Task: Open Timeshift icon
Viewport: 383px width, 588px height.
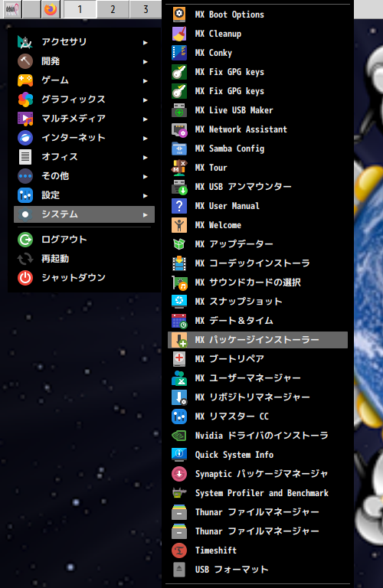Action: coord(179,550)
